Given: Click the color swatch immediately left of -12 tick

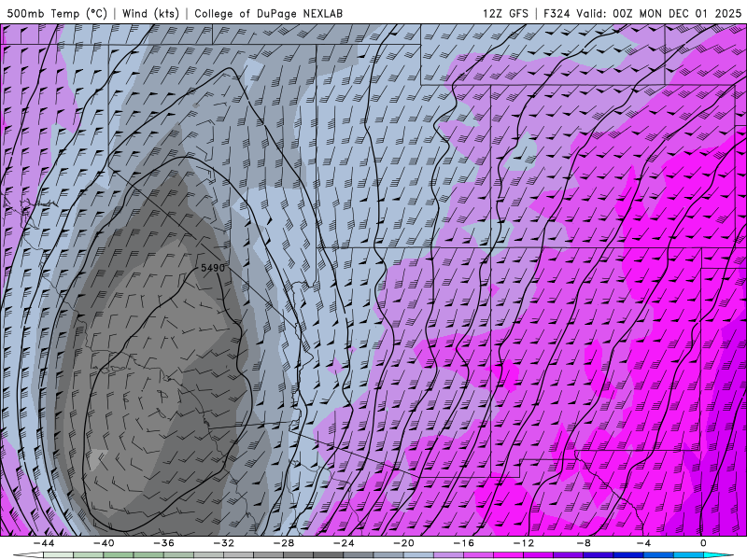Looking at the screenshot, I should (509, 555).
